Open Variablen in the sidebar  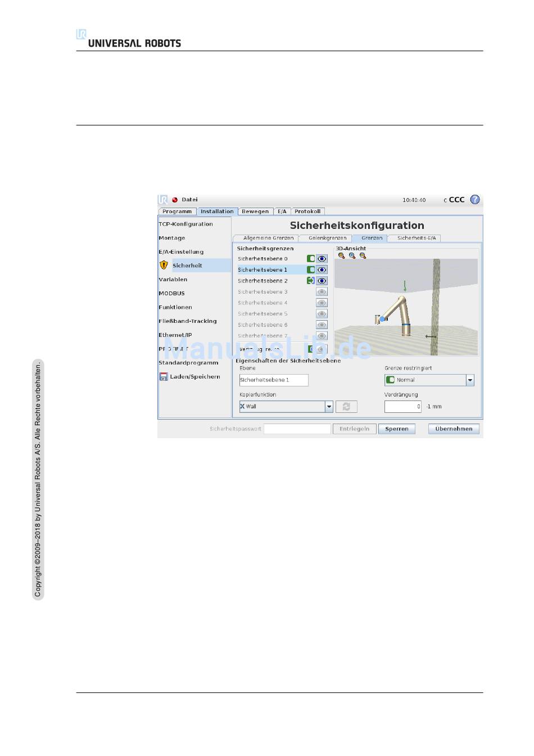(x=173, y=280)
